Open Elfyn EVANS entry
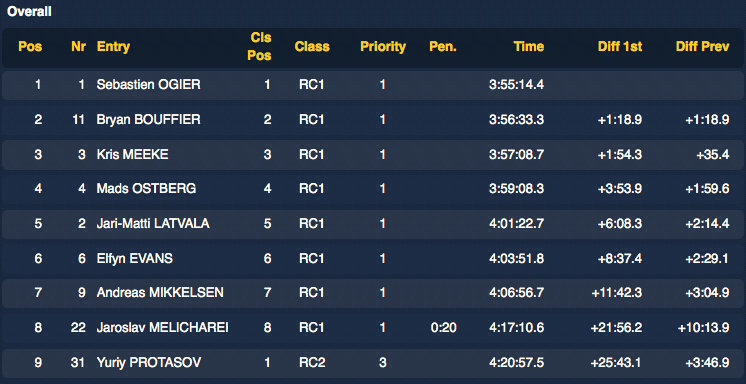 click(135, 258)
